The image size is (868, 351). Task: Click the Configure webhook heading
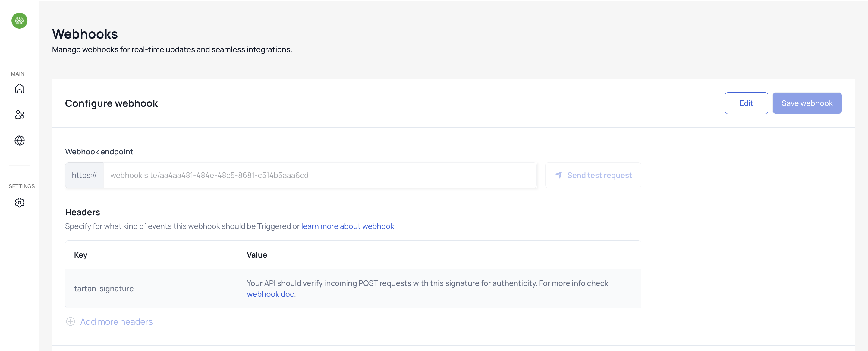111,103
